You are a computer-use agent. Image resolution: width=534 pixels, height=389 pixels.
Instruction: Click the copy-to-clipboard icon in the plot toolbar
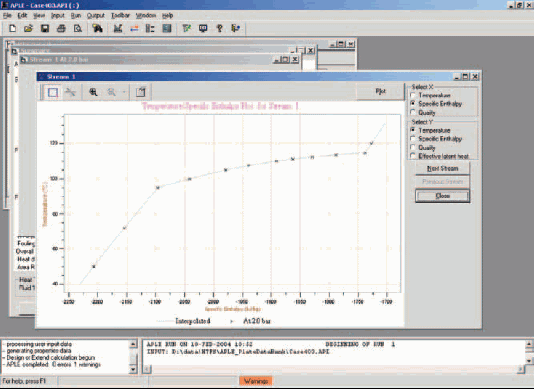click(140, 92)
